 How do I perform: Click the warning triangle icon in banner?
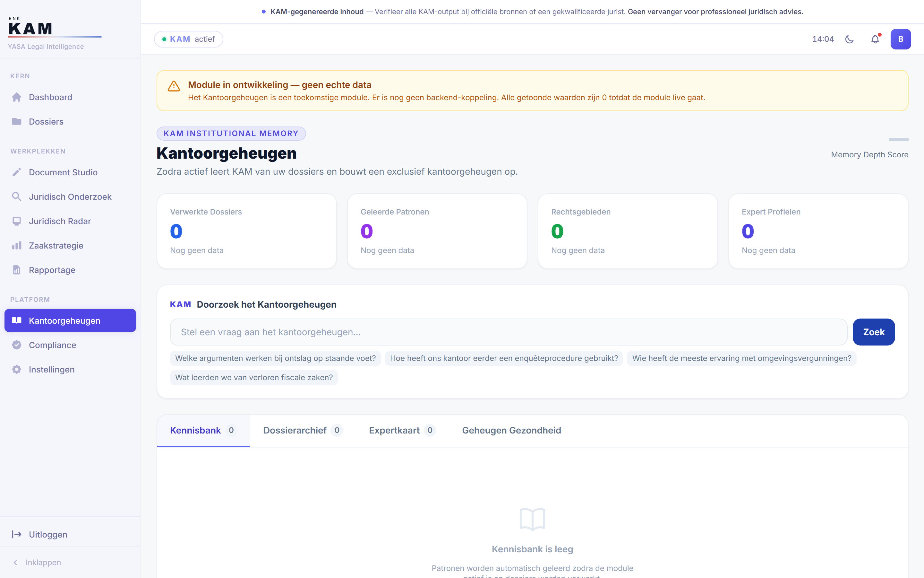(x=174, y=86)
